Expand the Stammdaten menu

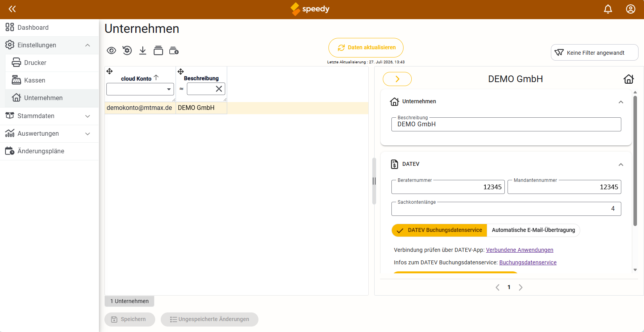[49, 116]
